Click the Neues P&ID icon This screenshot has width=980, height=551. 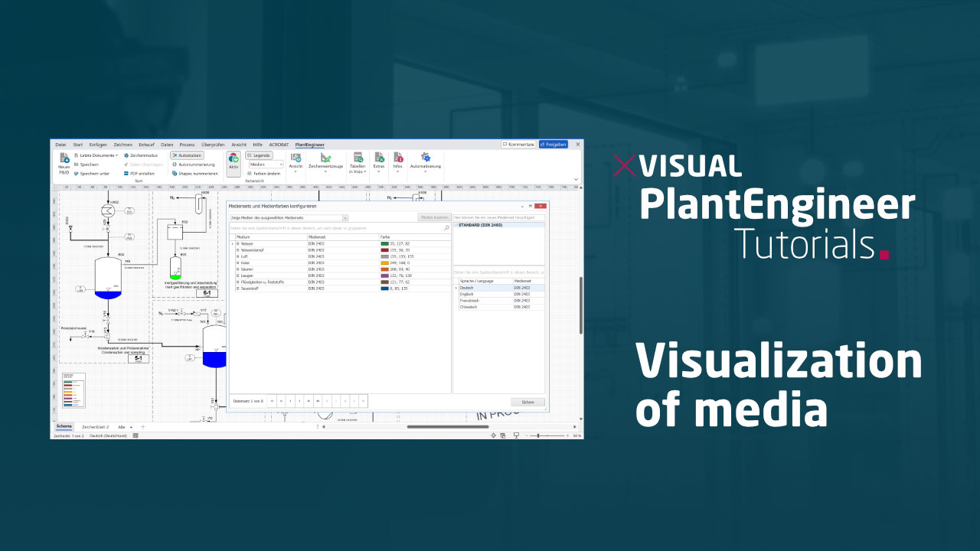(x=64, y=157)
